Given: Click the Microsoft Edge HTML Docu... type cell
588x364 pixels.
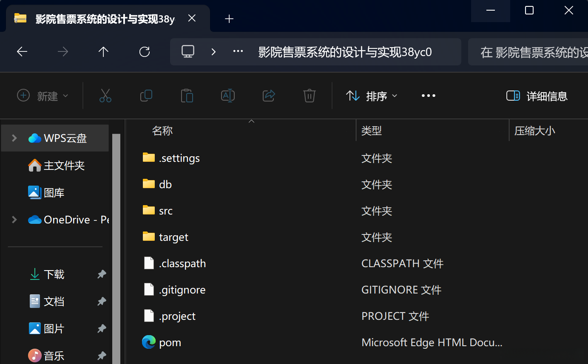Looking at the screenshot, I should [x=432, y=343].
